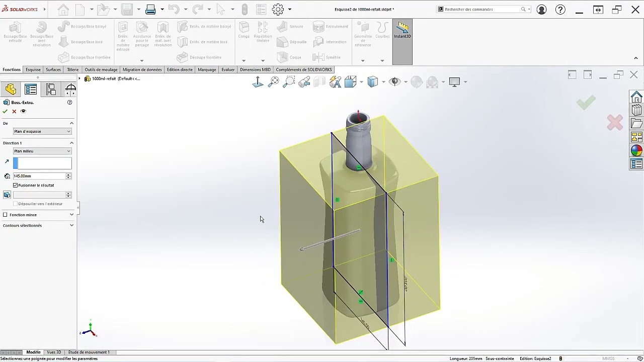The width and height of the screenshot is (644, 362).
Task: Switch to the Vues 3D bottom tab
Action: (54, 352)
